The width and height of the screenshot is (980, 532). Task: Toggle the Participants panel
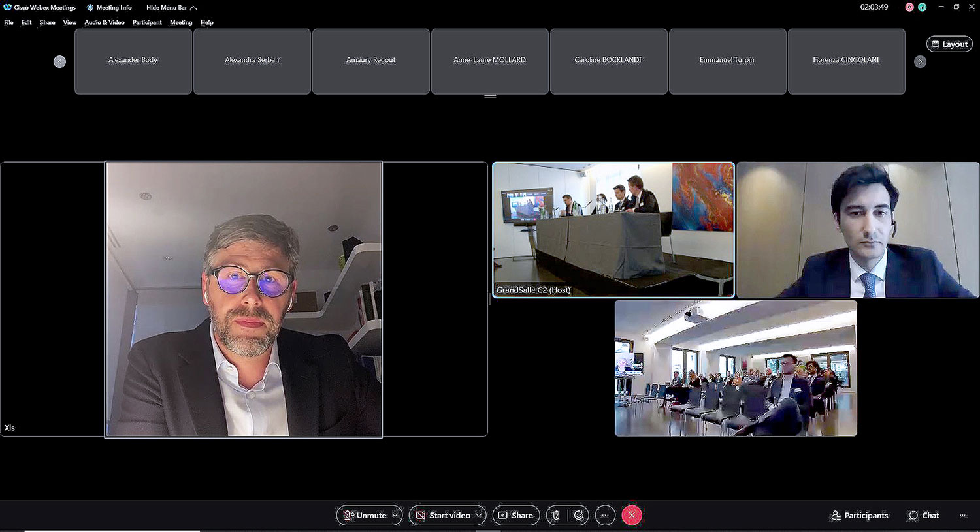point(859,515)
